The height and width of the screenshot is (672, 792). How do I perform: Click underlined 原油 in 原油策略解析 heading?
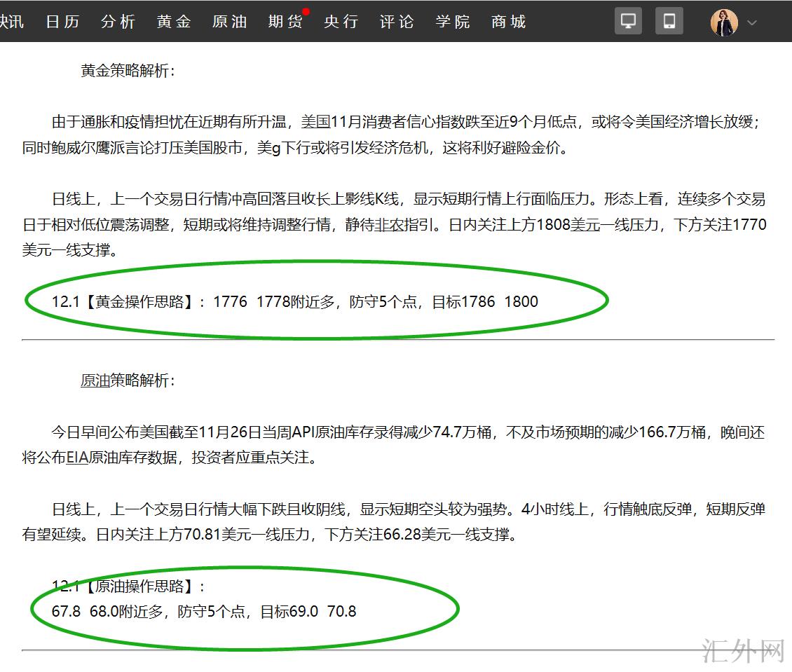point(95,380)
